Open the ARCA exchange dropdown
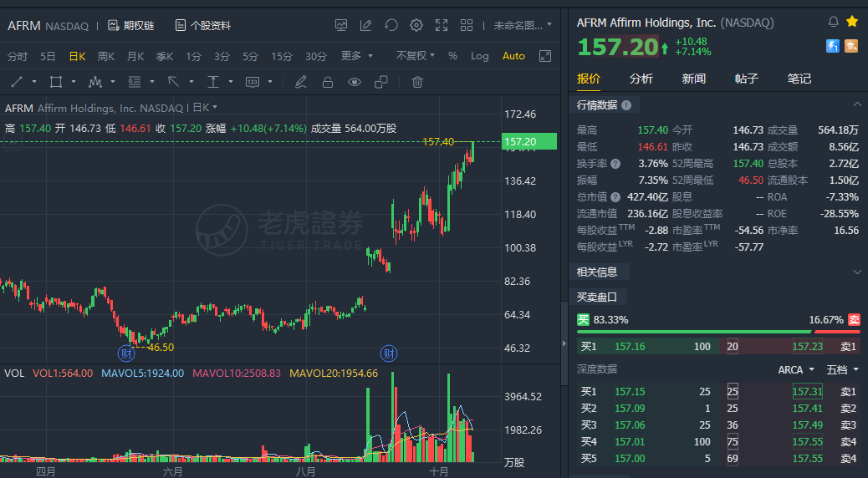Screen dimensions: 868x478 pyautogui.click(x=796, y=369)
